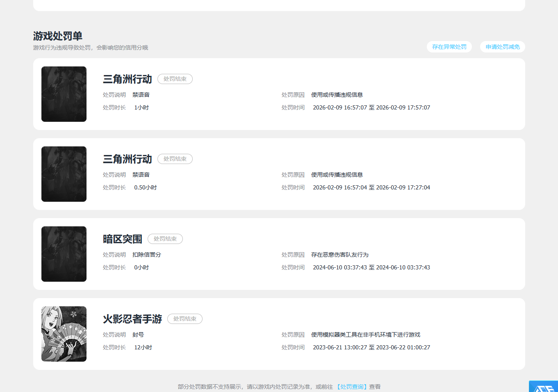Click 使用或传播违规信息 in the 0.50小时 card
This screenshot has width=558, height=392.
(337, 175)
